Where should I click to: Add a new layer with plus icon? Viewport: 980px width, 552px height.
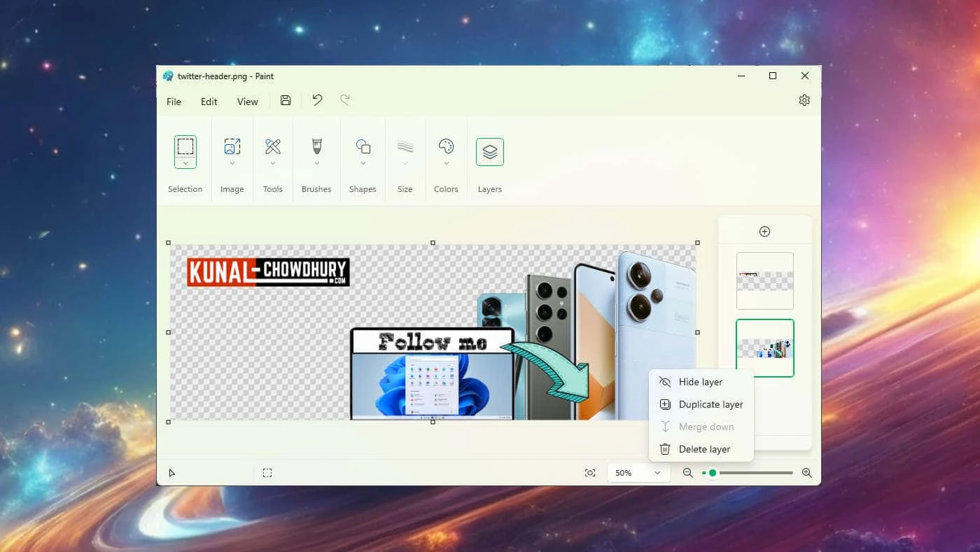(x=764, y=231)
